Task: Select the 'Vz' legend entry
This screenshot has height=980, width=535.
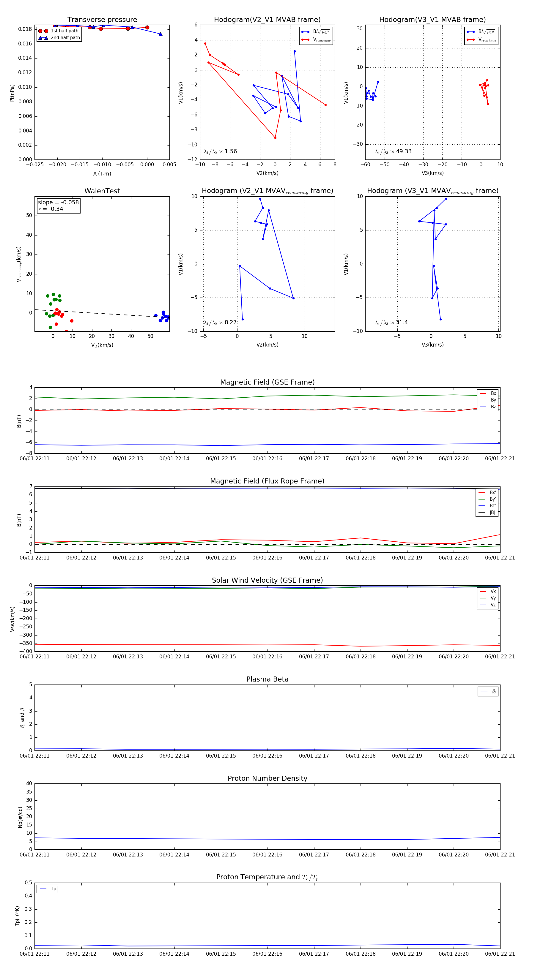Action: pyautogui.click(x=488, y=605)
